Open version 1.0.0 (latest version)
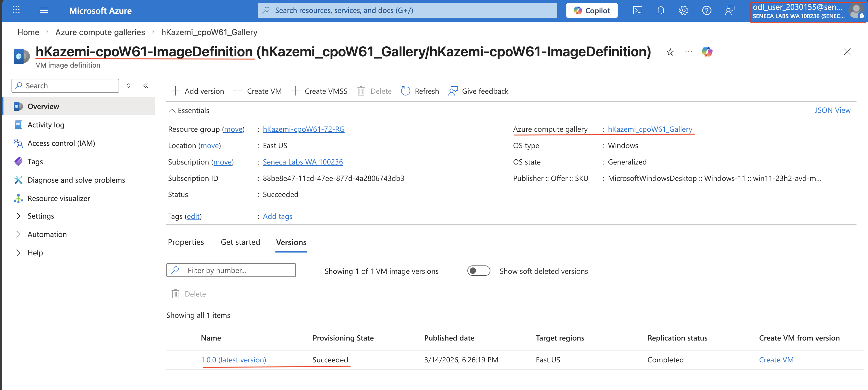The image size is (868, 390). pyautogui.click(x=233, y=360)
